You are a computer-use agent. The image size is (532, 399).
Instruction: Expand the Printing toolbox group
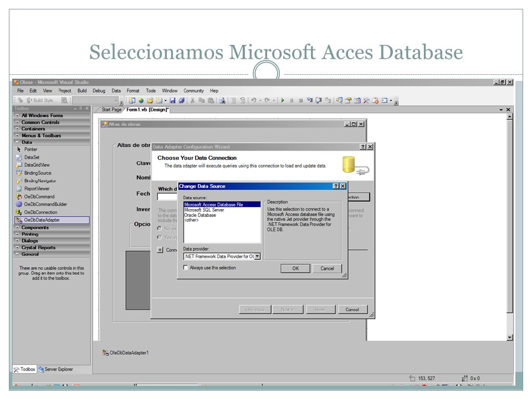(x=17, y=234)
